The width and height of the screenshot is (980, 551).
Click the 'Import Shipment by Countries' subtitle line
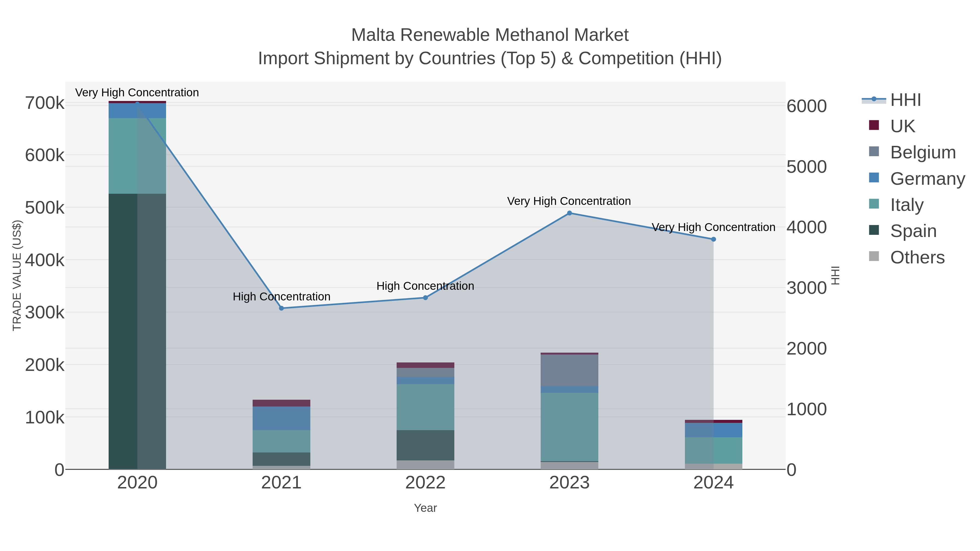[490, 59]
